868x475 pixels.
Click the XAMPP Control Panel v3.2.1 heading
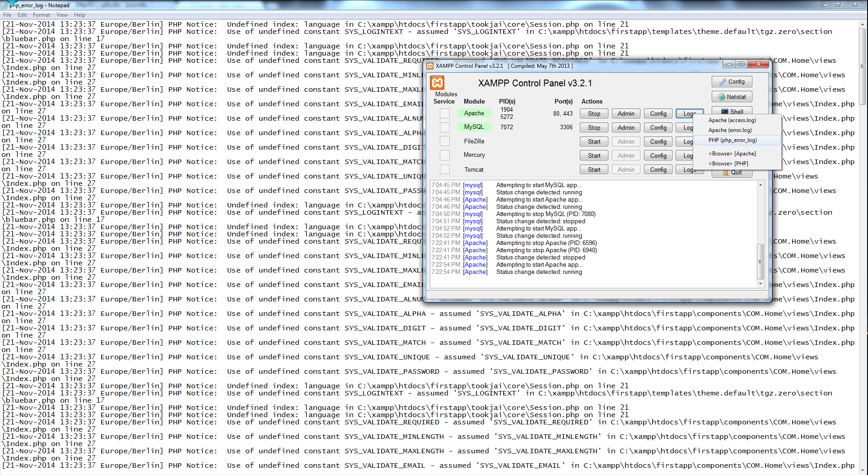pyautogui.click(x=535, y=84)
